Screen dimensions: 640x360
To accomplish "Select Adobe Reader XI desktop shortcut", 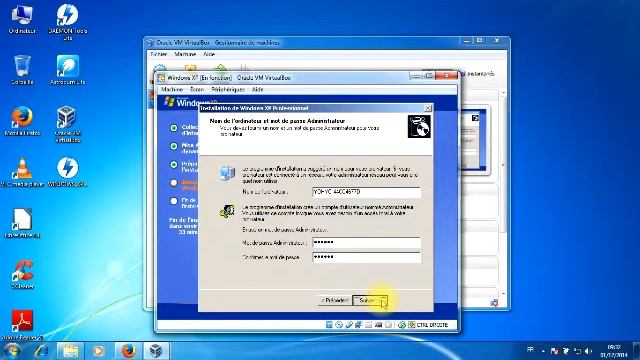I will [22, 325].
